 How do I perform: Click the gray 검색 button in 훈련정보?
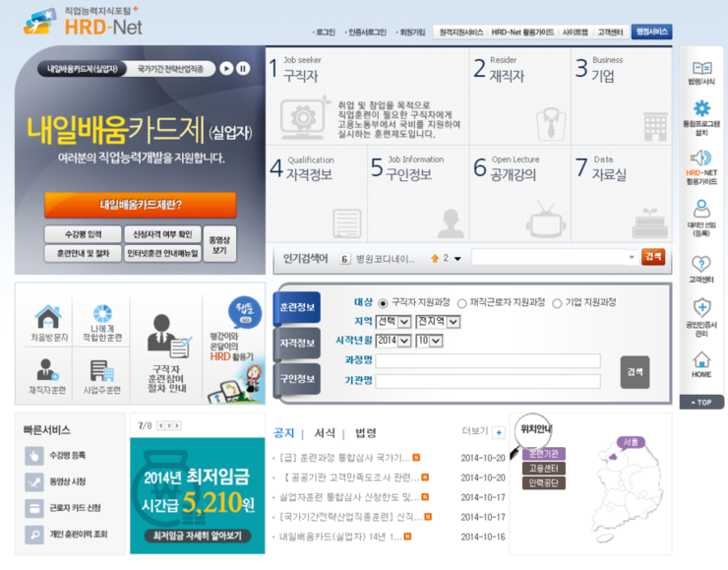point(635,372)
